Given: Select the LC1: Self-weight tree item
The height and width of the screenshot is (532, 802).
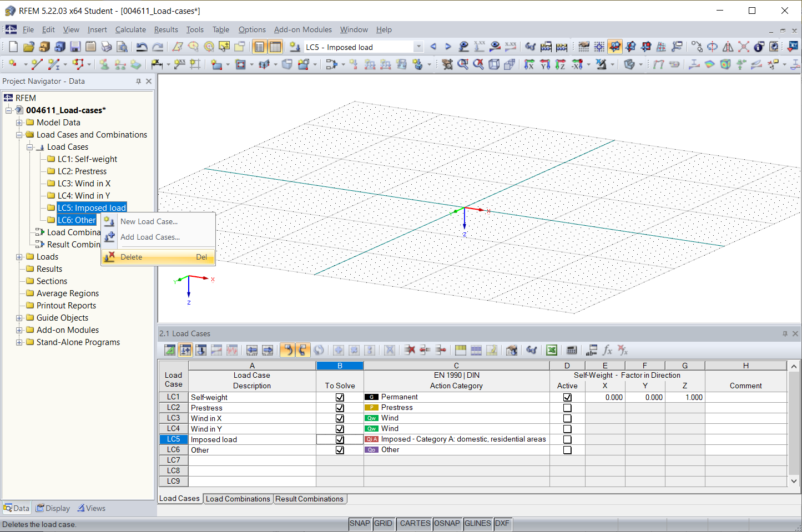Looking at the screenshot, I should [x=87, y=159].
